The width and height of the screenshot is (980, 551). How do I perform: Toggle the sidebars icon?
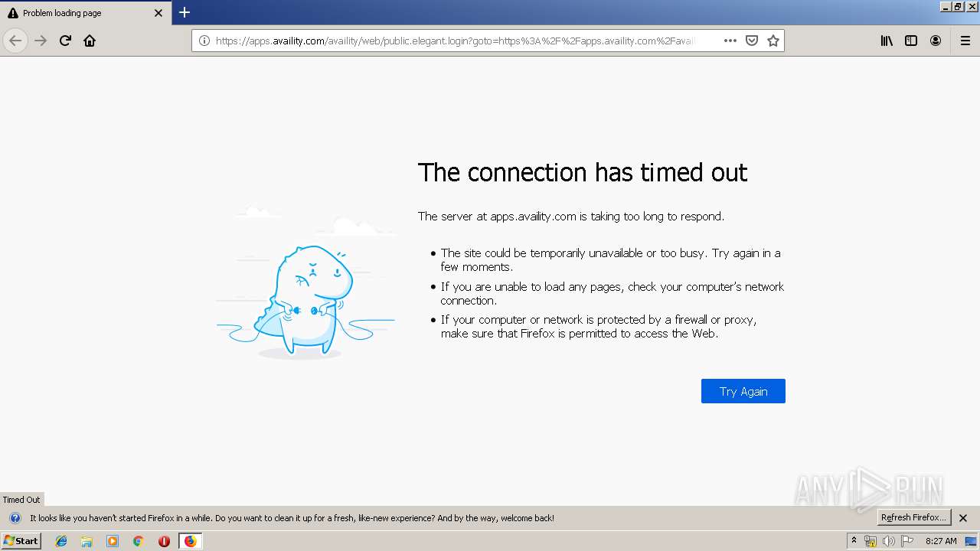click(x=911, y=41)
